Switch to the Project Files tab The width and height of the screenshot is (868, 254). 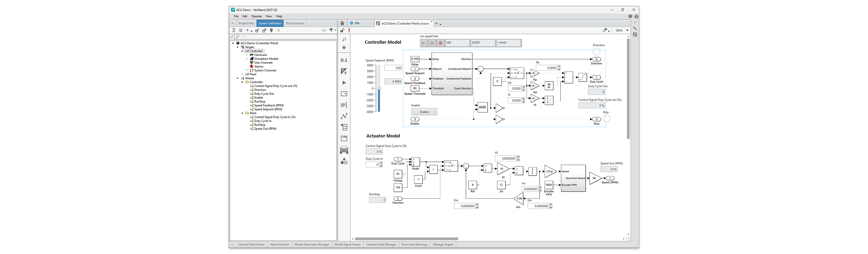pos(246,23)
